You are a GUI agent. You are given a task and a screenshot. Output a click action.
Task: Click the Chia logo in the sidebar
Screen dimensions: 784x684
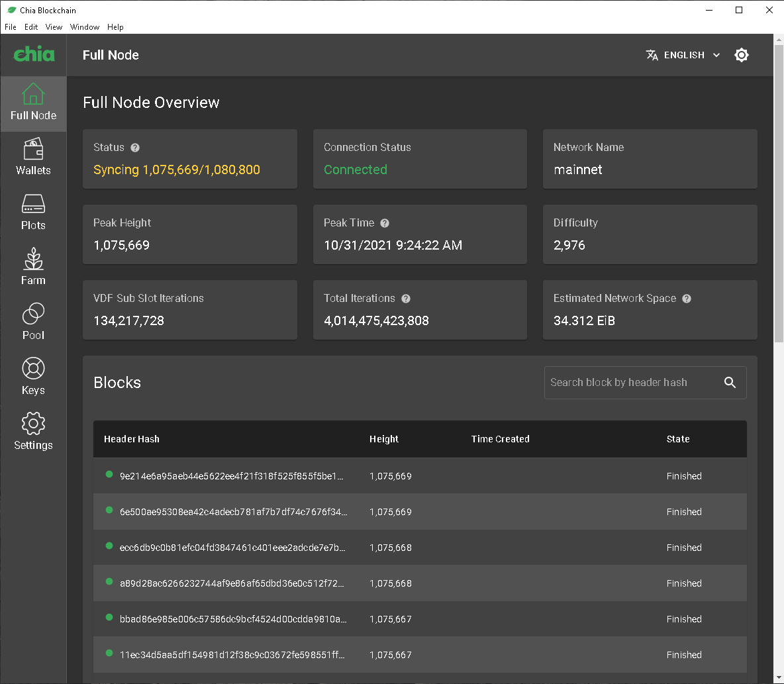pyautogui.click(x=33, y=54)
